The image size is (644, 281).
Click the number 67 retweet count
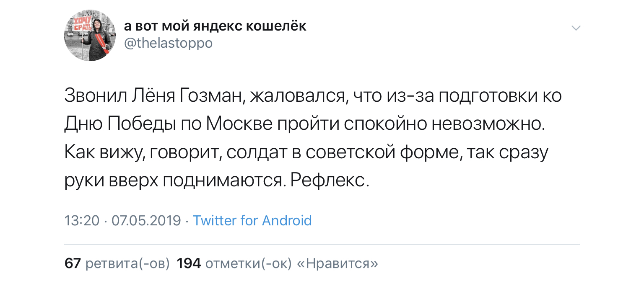click(x=73, y=263)
